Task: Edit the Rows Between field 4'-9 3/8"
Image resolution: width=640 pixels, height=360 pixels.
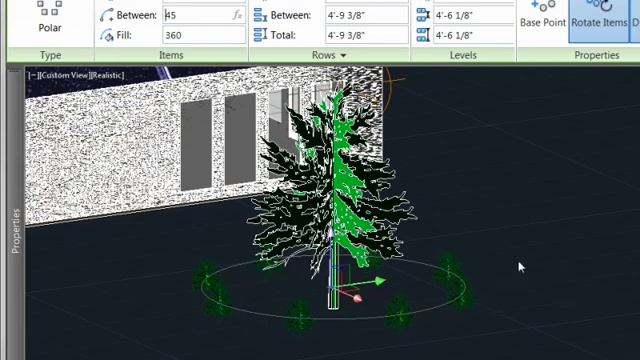Action: click(x=367, y=15)
